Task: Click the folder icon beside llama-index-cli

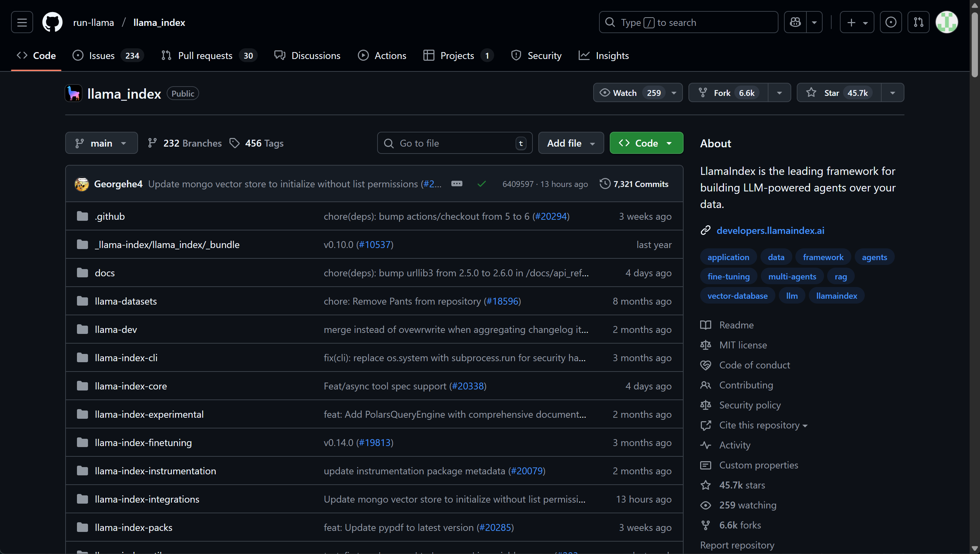Action: tap(82, 358)
